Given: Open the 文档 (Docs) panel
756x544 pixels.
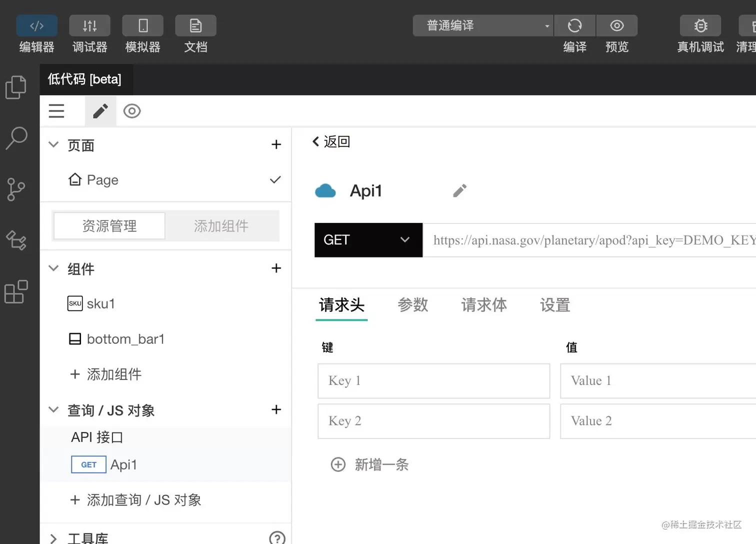Looking at the screenshot, I should [x=195, y=32].
